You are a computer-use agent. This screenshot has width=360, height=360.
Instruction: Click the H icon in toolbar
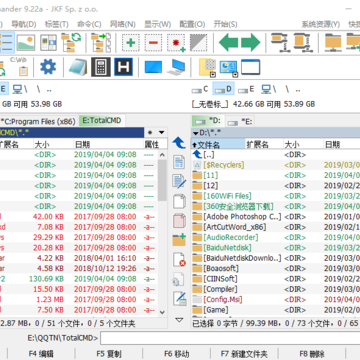123,67
